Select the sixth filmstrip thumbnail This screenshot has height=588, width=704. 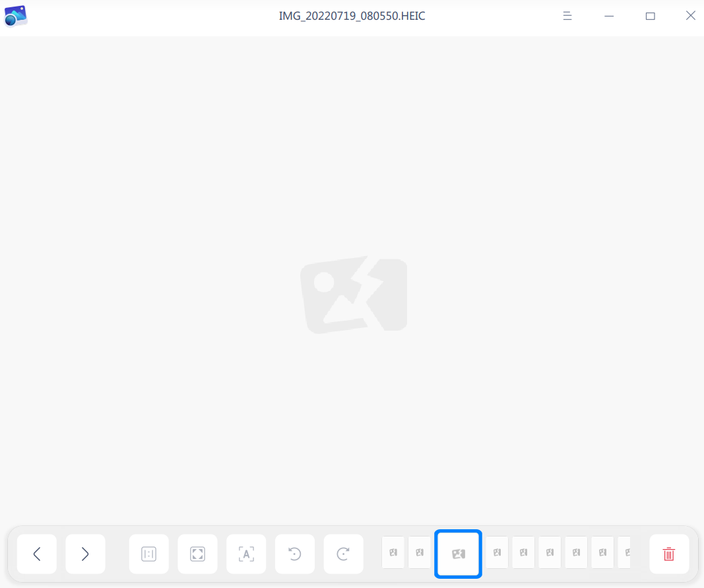click(550, 552)
